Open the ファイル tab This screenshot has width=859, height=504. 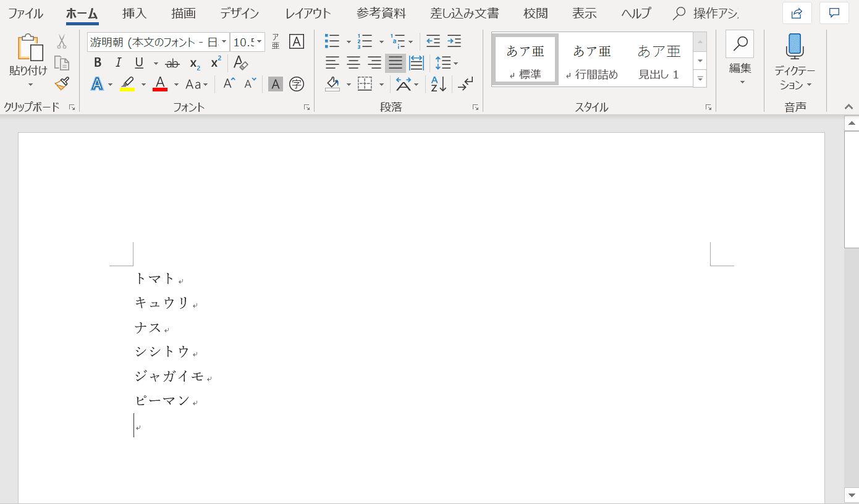[x=25, y=13]
